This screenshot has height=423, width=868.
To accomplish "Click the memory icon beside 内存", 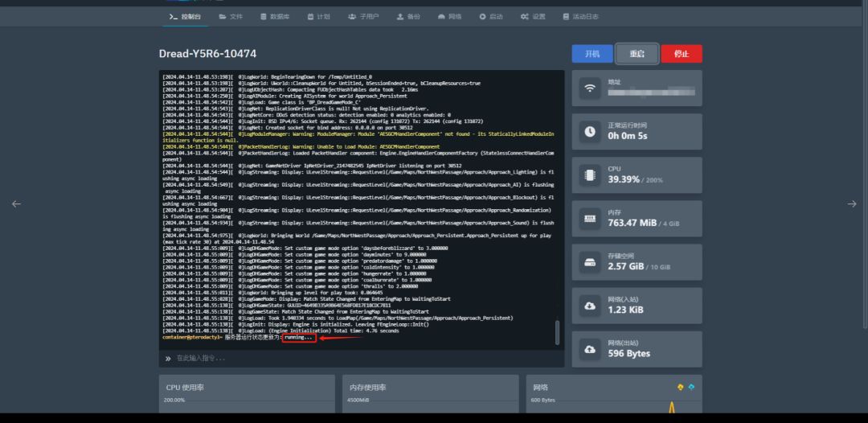I will point(590,218).
